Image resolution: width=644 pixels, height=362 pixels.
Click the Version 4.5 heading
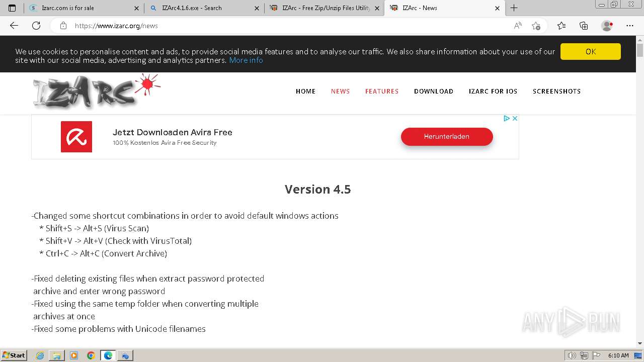[317, 189]
